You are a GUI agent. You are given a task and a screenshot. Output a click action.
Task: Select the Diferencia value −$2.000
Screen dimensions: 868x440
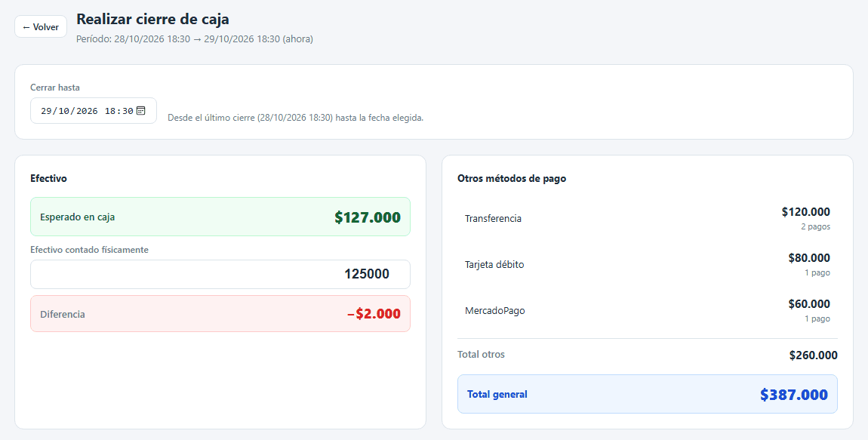click(x=374, y=314)
